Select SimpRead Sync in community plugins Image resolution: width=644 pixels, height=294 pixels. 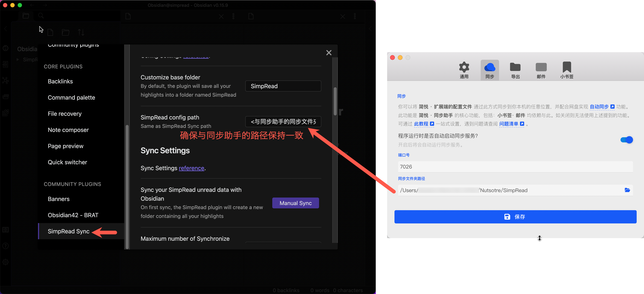click(68, 231)
